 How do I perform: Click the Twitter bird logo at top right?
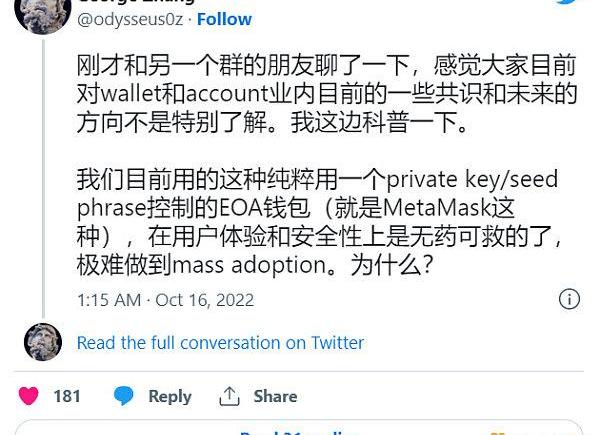point(568,2)
